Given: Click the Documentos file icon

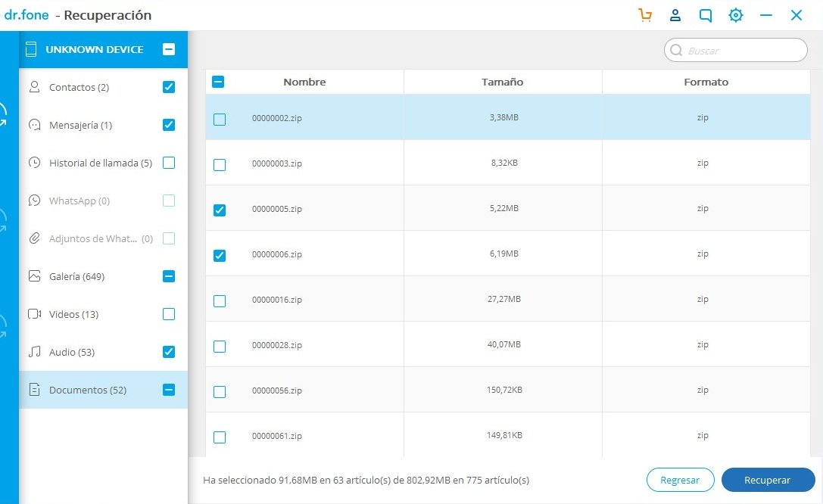Looking at the screenshot, I should coord(35,390).
